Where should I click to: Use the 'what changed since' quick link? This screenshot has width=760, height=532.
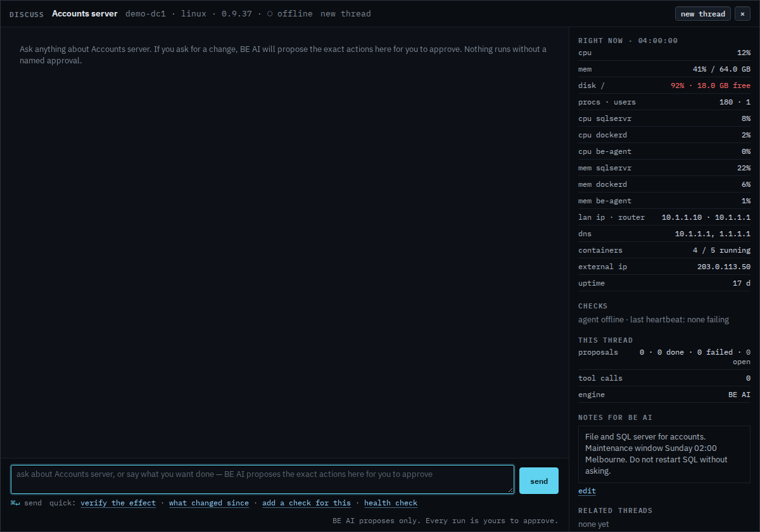(x=209, y=503)
